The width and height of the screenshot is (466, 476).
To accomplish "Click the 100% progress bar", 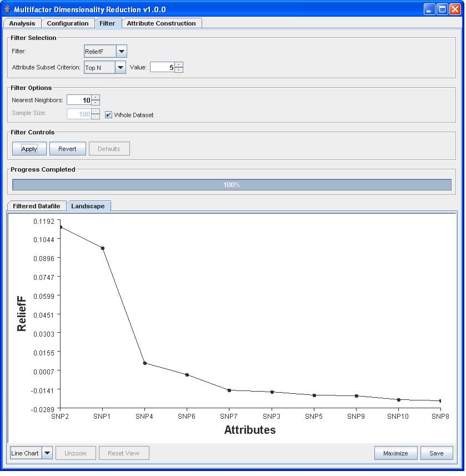I will (232, 185).
